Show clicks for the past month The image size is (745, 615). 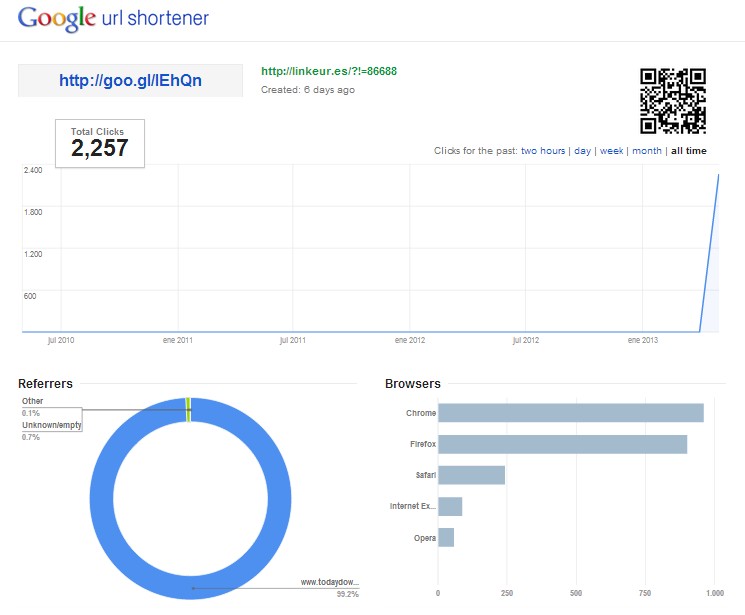pos(646,151)
